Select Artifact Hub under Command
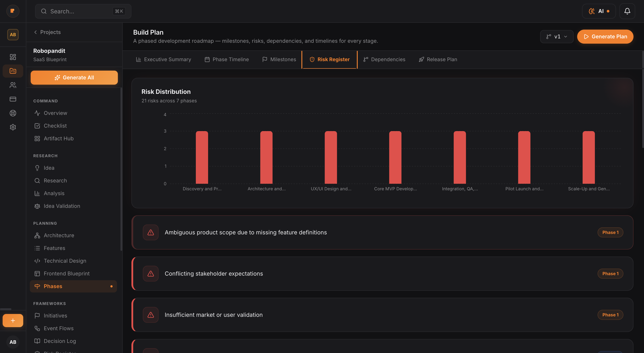This screenshot has height=353, width=644. click(x=58, y=138)
